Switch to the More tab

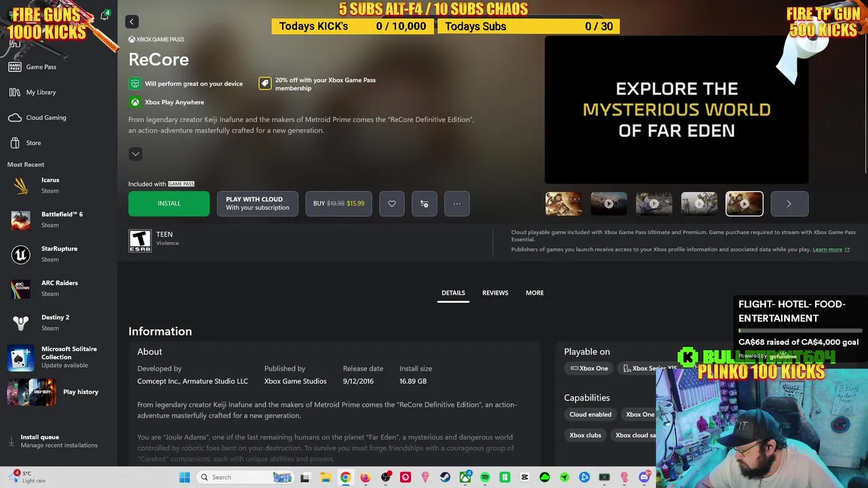tap(534, 293)
